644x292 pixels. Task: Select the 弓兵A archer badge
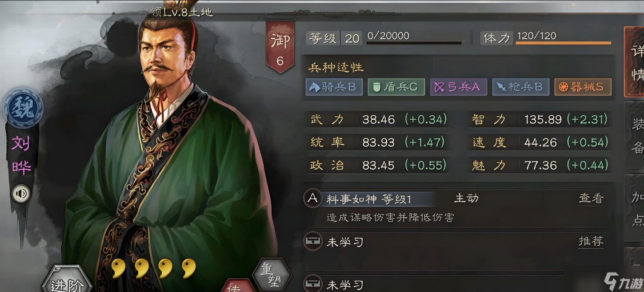tap(458, 87)
